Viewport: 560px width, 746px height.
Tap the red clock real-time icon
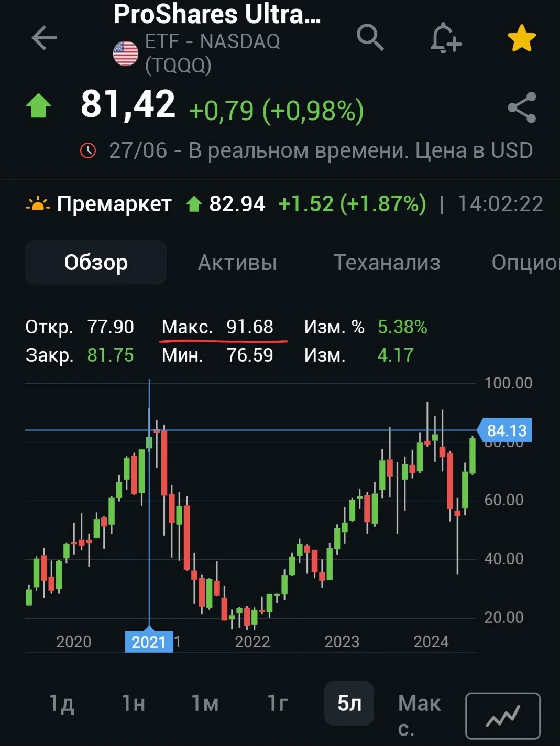coord(88,150)
